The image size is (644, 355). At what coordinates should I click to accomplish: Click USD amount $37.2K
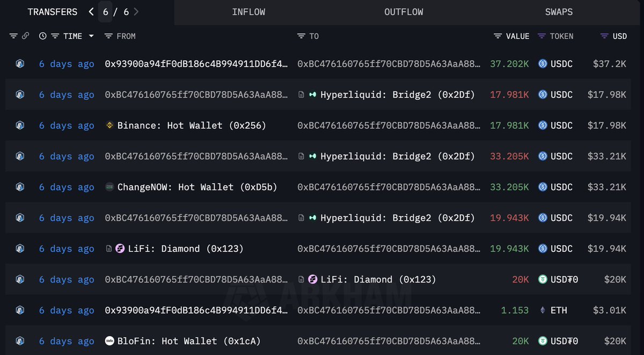[610, 64]
